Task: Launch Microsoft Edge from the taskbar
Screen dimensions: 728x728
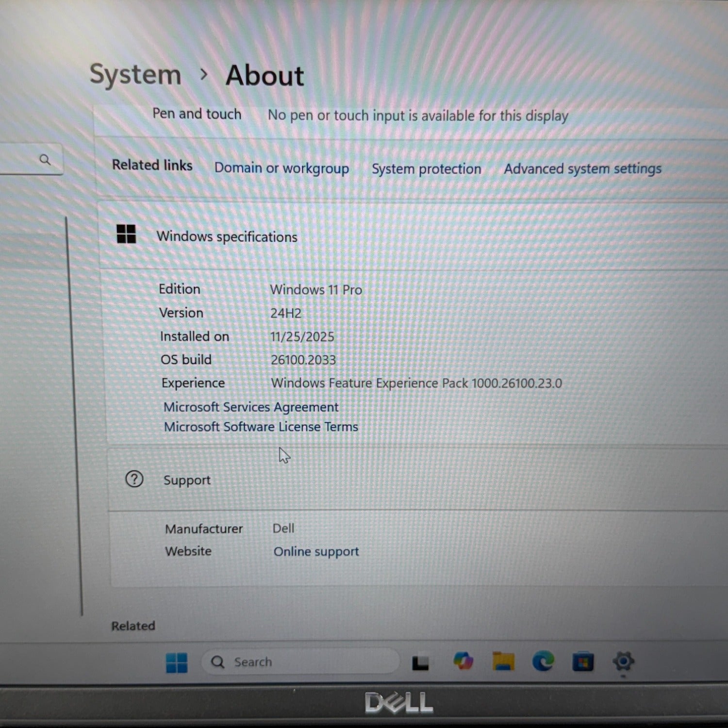Action: pyautogui.click(x=543, y=662)
